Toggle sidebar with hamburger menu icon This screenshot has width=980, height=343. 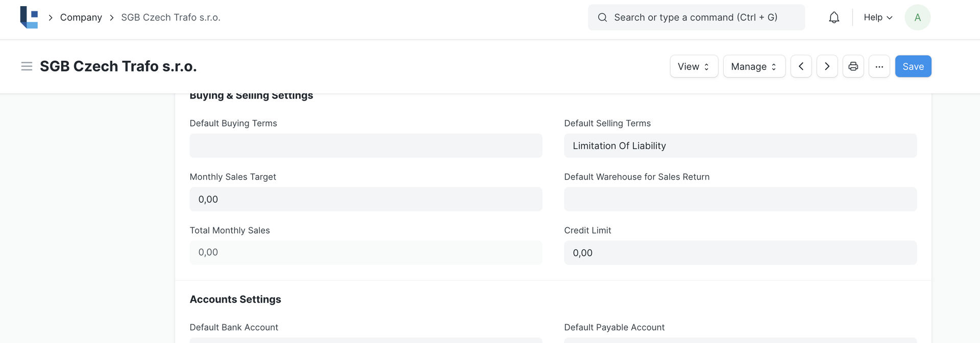[x=27, y=66]
